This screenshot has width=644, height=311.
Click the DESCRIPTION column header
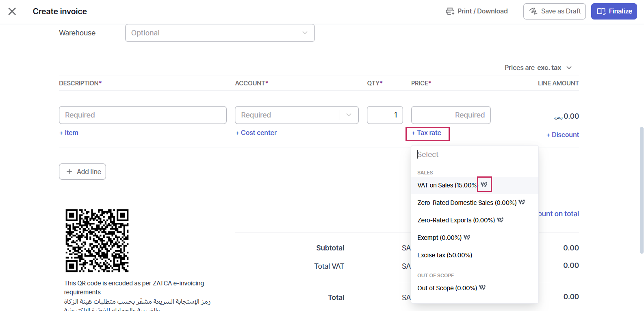(x=80, y=83)
